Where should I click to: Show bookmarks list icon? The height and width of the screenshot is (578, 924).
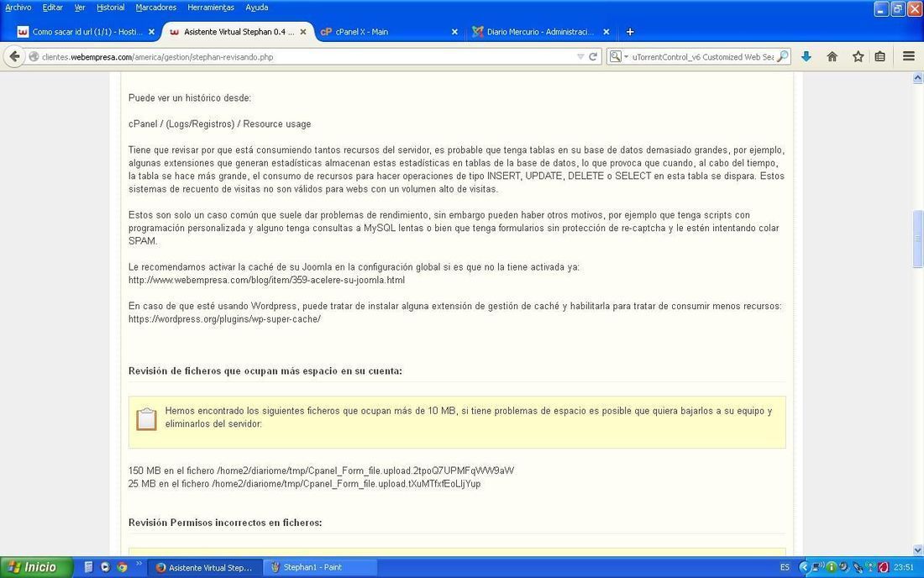pyautogui.click(x=879, y=56)
